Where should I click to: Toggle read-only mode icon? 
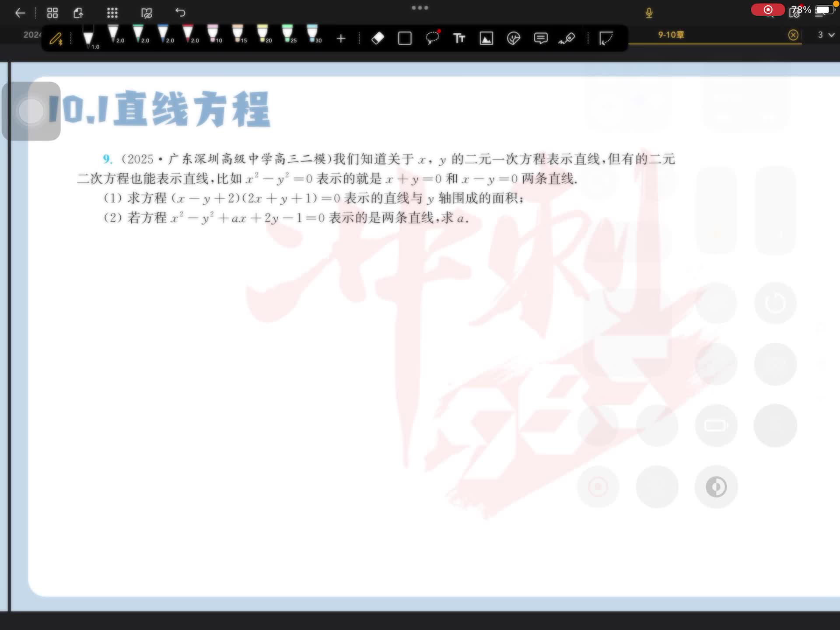coord(147,13)
